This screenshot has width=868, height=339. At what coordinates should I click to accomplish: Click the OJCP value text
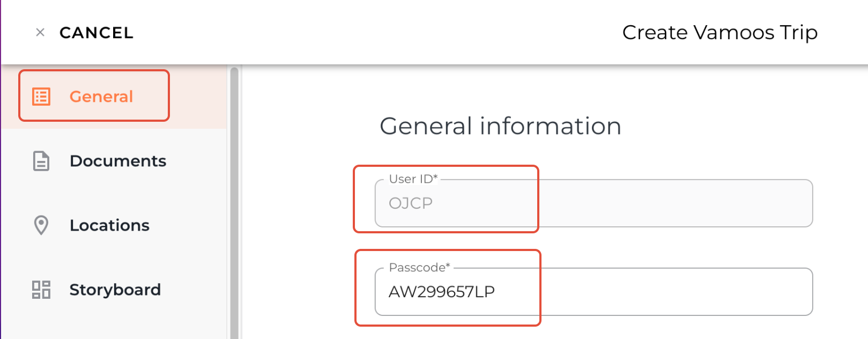tap(411, 203)
